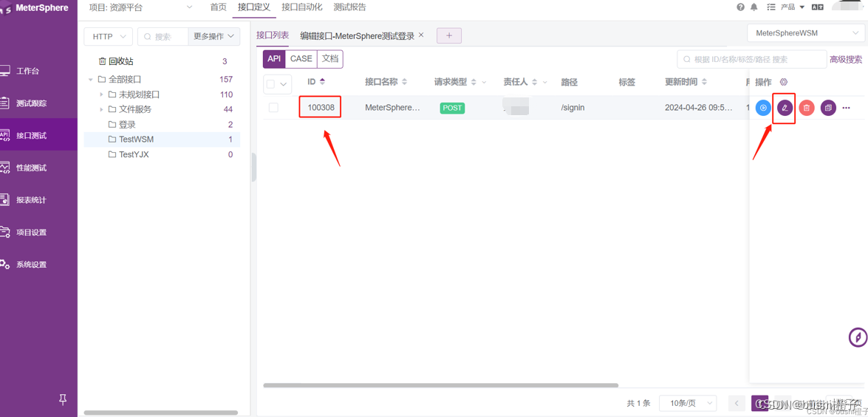Select the CASE view button

(301, 58)
